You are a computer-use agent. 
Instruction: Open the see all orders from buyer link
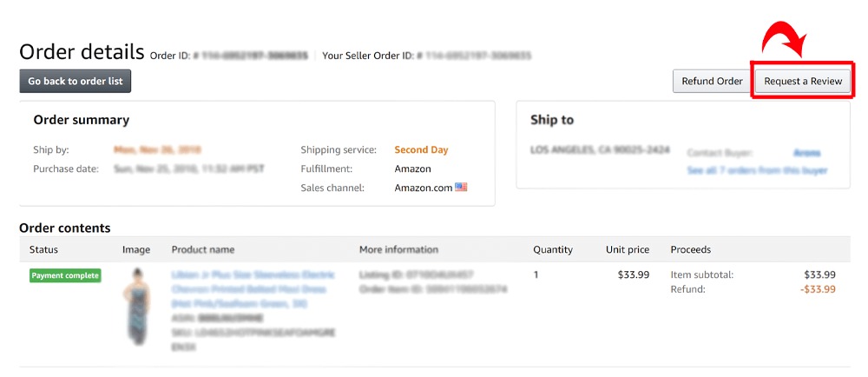click(757, 171)
